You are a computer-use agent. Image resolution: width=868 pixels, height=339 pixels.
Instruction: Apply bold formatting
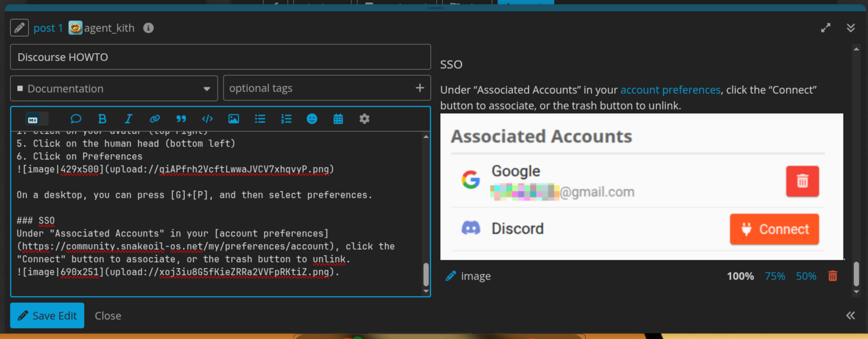(x=102, y=119)
